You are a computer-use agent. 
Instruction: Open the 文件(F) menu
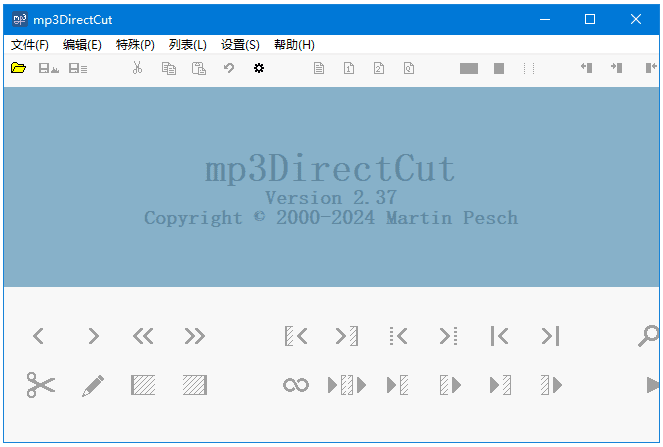click(x=30, y=45)
